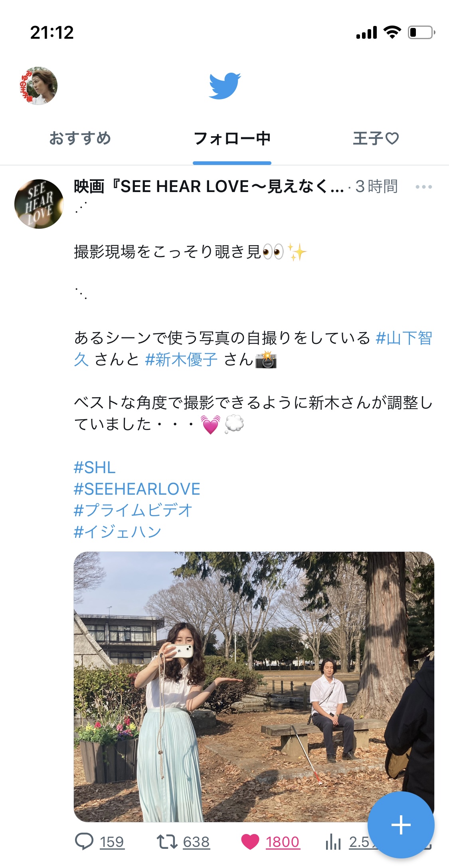Open the three-dot tweet options menu
449x868 pixels.
423,186
